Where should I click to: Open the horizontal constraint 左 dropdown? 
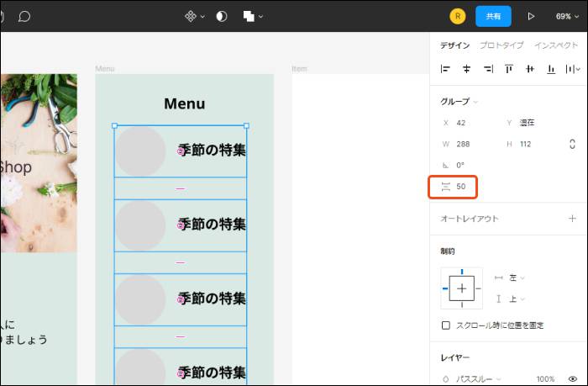coord(513,278)
